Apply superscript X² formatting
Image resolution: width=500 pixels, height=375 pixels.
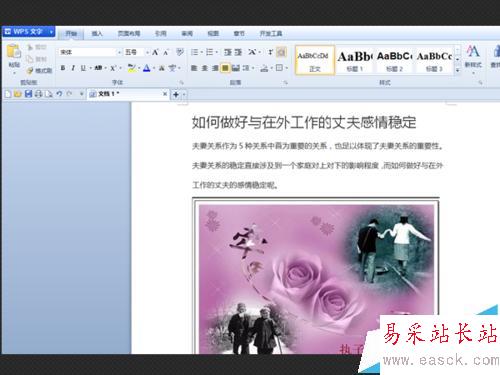113,68
